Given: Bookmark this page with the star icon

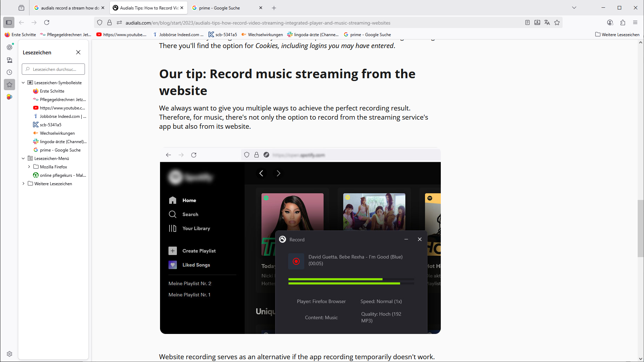Looking at the screenshot, I should [x=557, y=22].
